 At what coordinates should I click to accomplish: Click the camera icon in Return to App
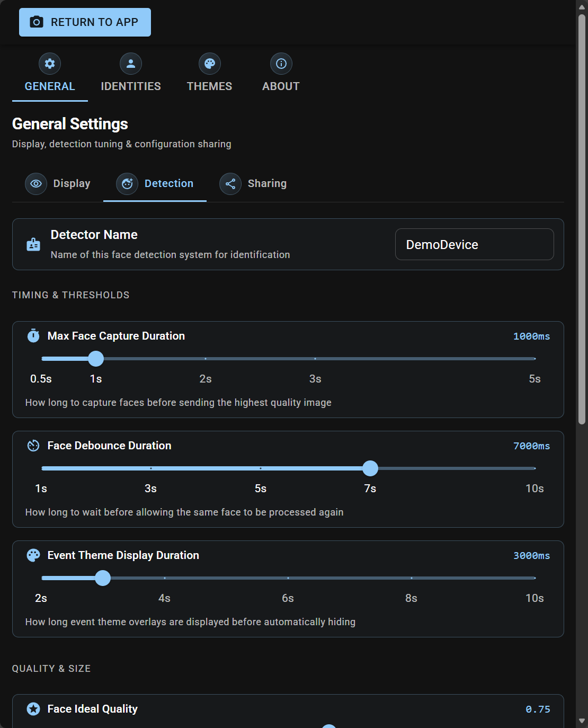click(35, 22)
